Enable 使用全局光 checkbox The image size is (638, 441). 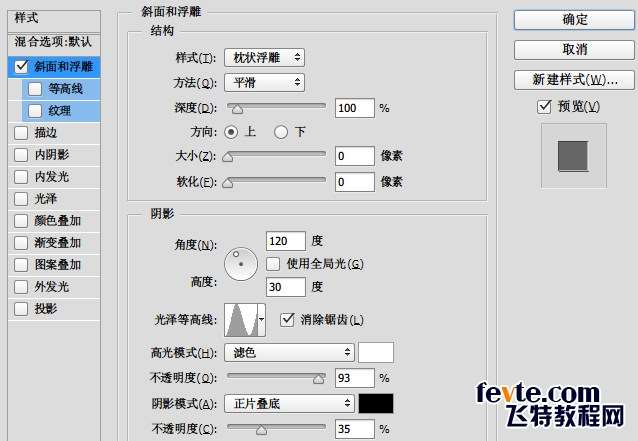point(273,264)
